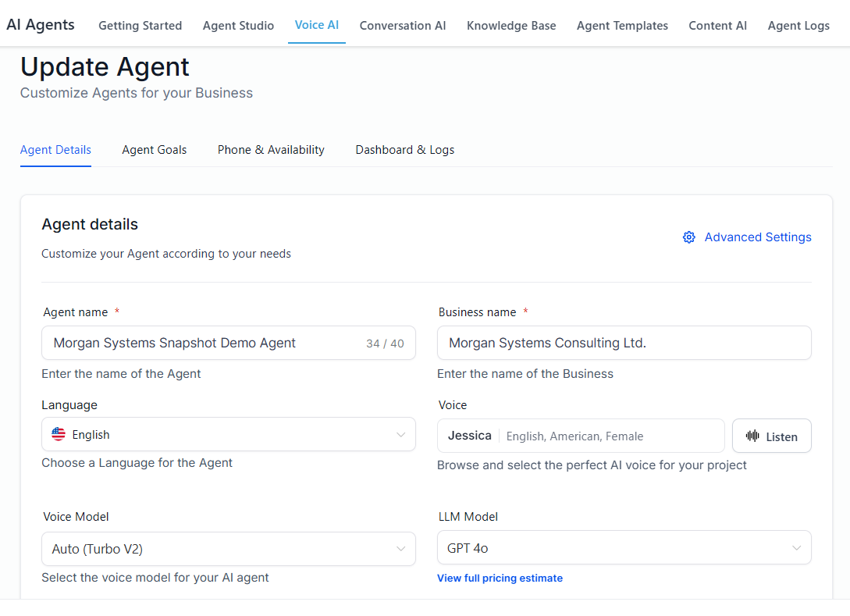Click the Advanced Settings gear icon
Screen dimensions: 850x616
pos(688,237)
